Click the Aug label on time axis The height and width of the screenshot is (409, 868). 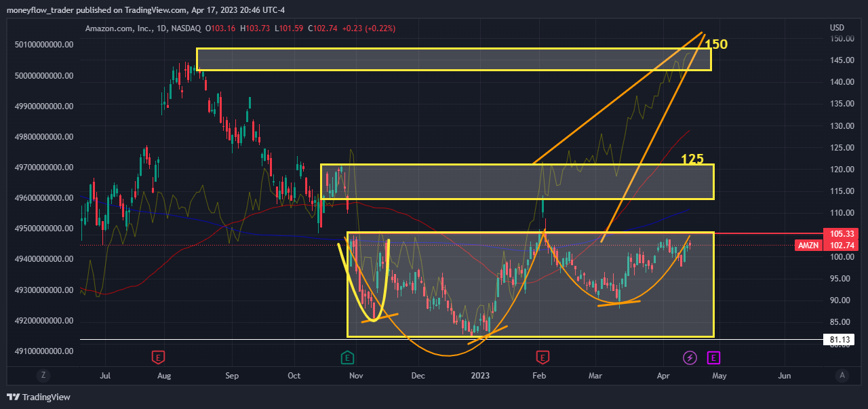point(165,375)
